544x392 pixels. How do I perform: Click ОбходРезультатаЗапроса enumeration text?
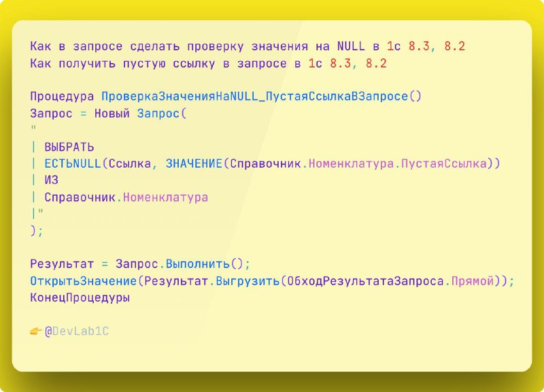pos(366,281)
